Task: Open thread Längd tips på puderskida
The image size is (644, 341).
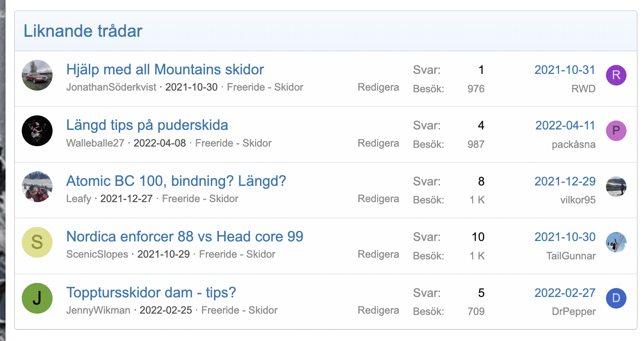Action: pos(147,125)
